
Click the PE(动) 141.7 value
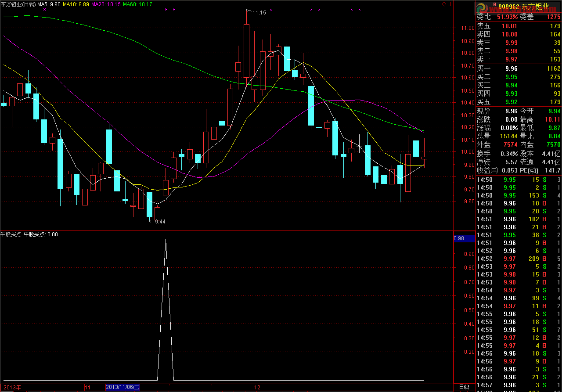(x=553, y=170)
